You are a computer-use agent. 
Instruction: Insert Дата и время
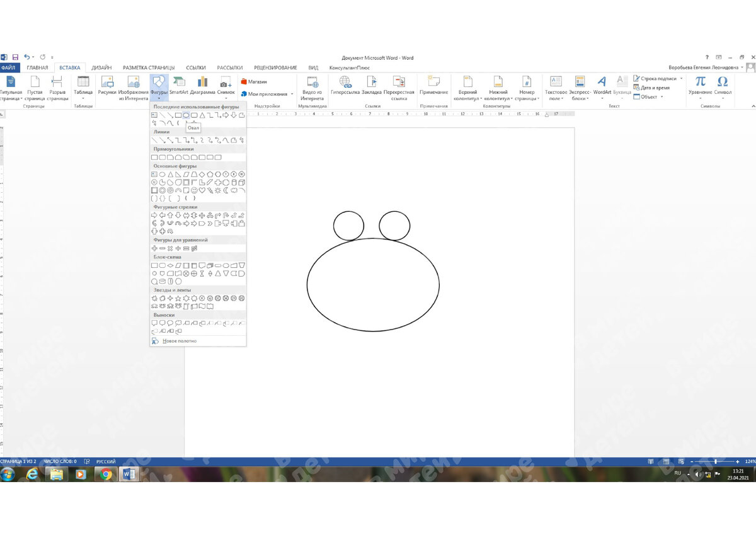651,88
